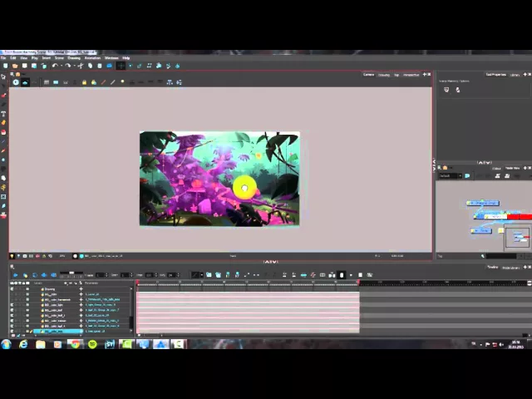The height and width of the screenshot is (399, 532).
Task: Click the Paste clipboard icon
Action: click(100, 66)
